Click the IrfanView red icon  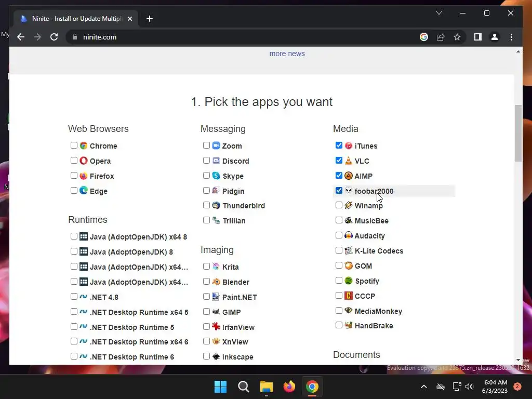point(216,327)
